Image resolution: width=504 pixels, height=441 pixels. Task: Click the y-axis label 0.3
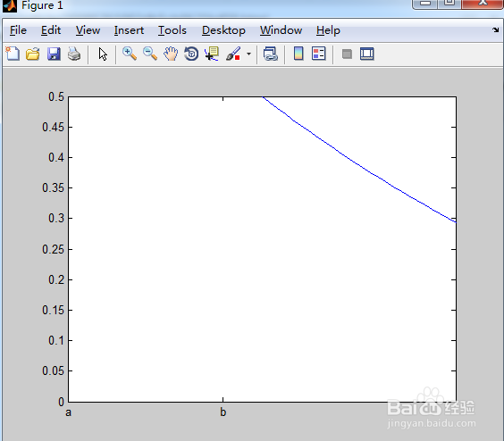pyautogui.click(x=56, y=218)
